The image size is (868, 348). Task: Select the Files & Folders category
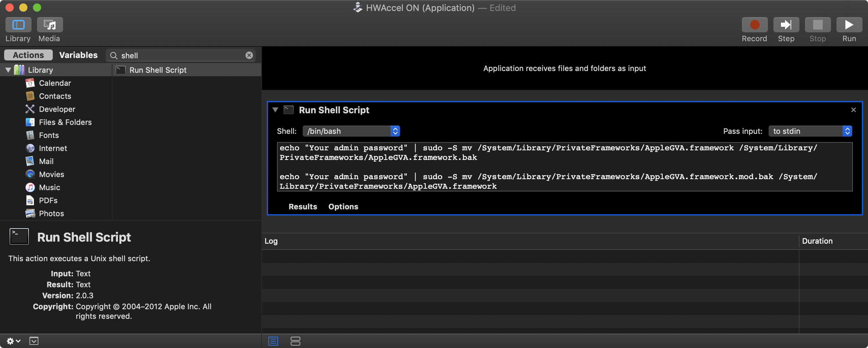[65, 122]
